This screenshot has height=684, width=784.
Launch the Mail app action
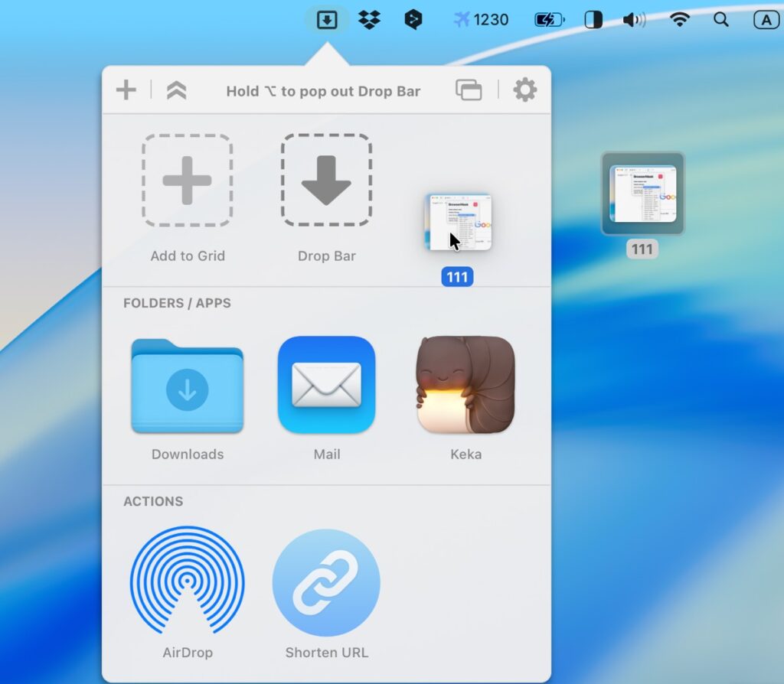click(x=326, y=386)
